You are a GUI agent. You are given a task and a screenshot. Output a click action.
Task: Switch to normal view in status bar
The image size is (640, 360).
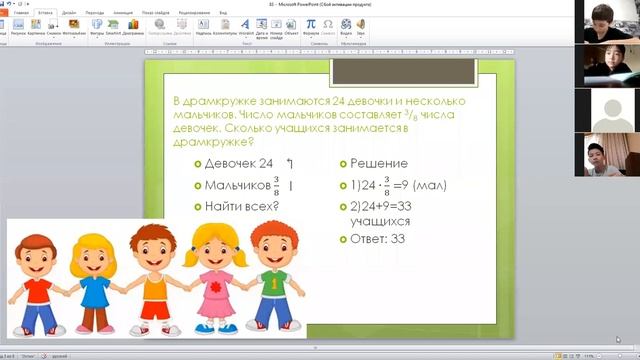point(558,356)
